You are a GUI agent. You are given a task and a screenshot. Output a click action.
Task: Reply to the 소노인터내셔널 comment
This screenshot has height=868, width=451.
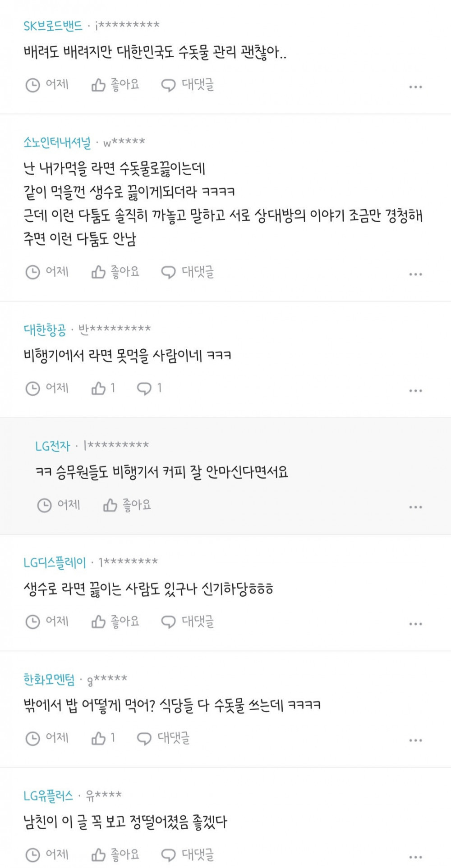pyautogui.click(x=188, y=272)
